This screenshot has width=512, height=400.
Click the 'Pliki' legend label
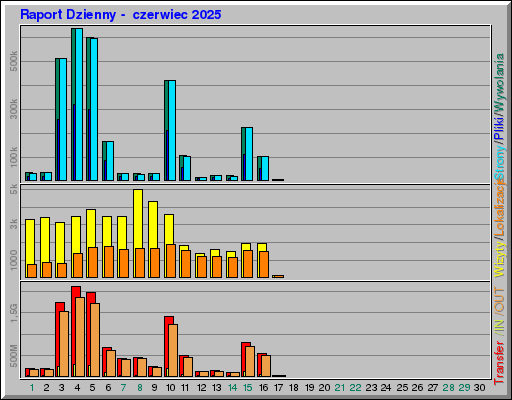pyautogui.click(x=499, y=128)
